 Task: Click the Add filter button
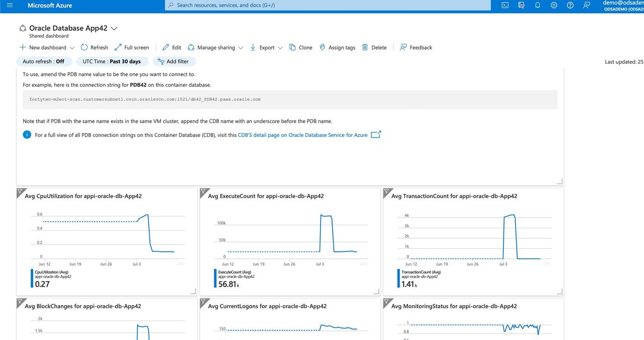(174, 61)
